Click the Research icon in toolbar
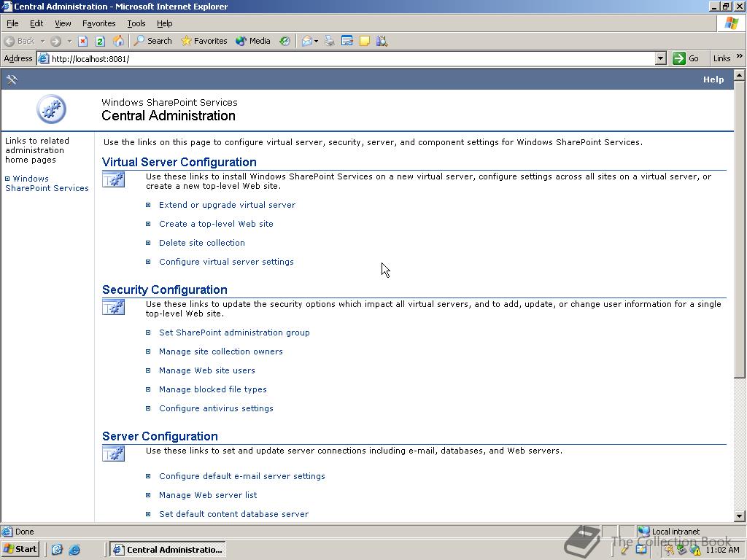The width and height of the screenshot is (747, 560). tap(382, 41)
